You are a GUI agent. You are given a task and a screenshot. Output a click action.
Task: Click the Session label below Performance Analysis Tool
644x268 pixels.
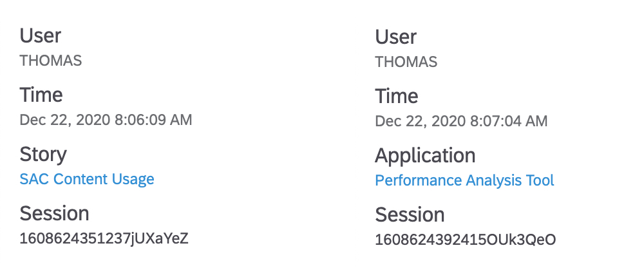[x=410, y=215]
